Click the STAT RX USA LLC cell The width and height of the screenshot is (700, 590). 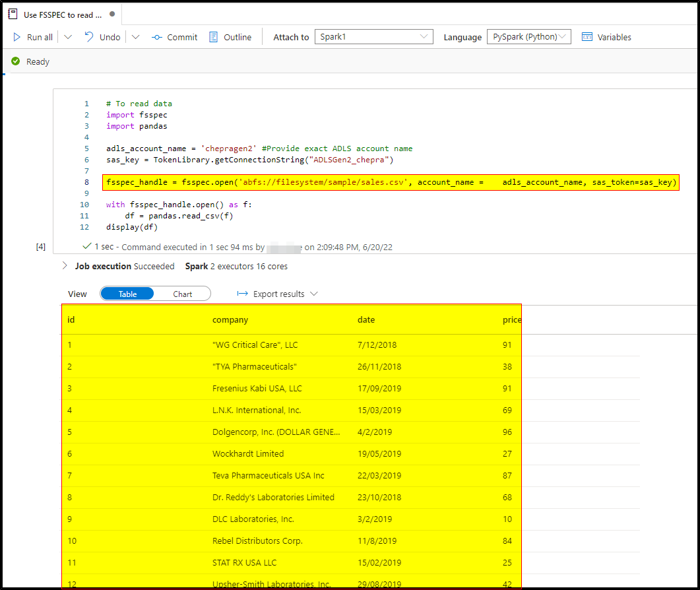[x=244, y=563]
